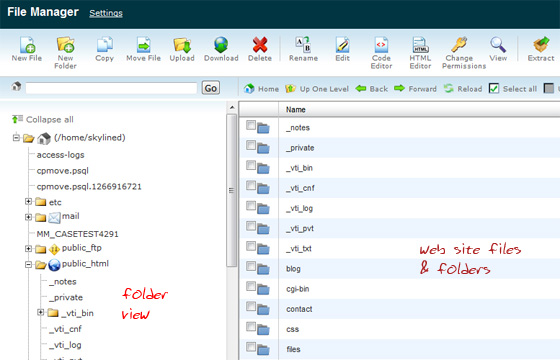Check the box for _notes row
The image size is (560, 360).
251,125
